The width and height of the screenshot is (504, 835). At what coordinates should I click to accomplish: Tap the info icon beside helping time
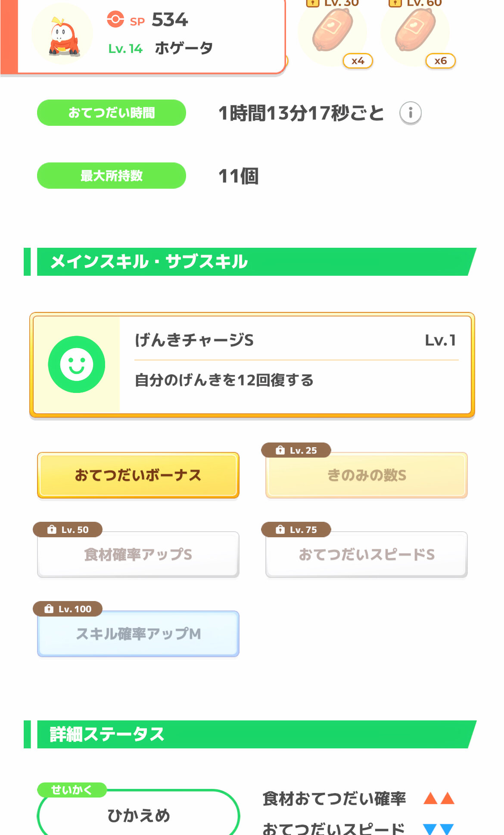(x=410, y=113)
